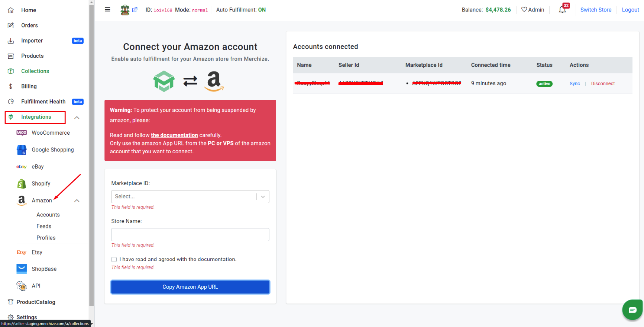
Task: Open the Marketplace ID dropdown
Action: point(190,196)
